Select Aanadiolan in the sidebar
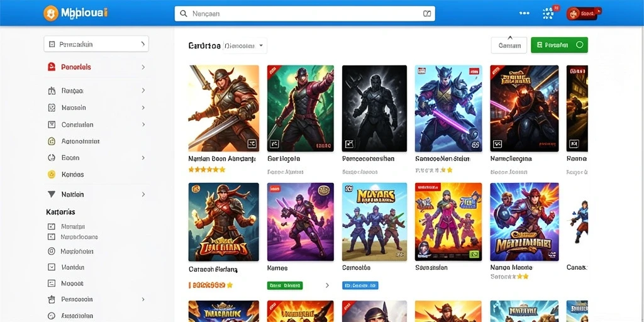Image resolution: width=644 pixels, height=322 pixels. pyautogui.click(x=77, y=316)
